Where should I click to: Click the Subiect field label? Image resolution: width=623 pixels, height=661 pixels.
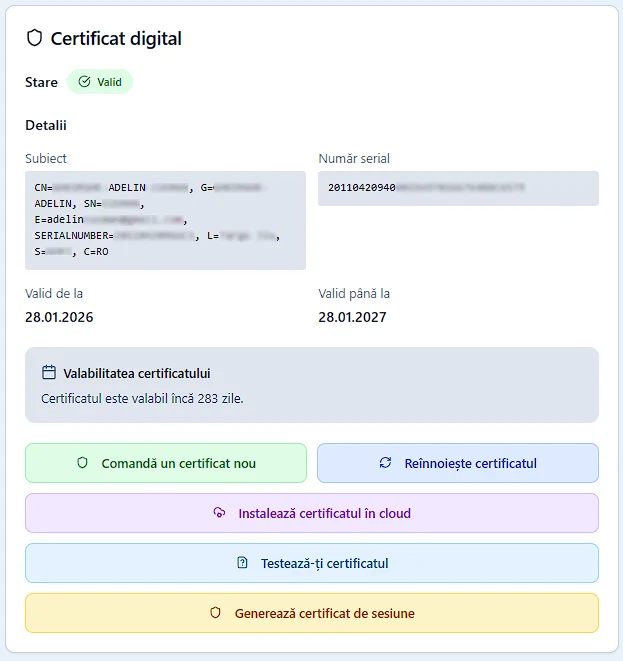point(46,159)
